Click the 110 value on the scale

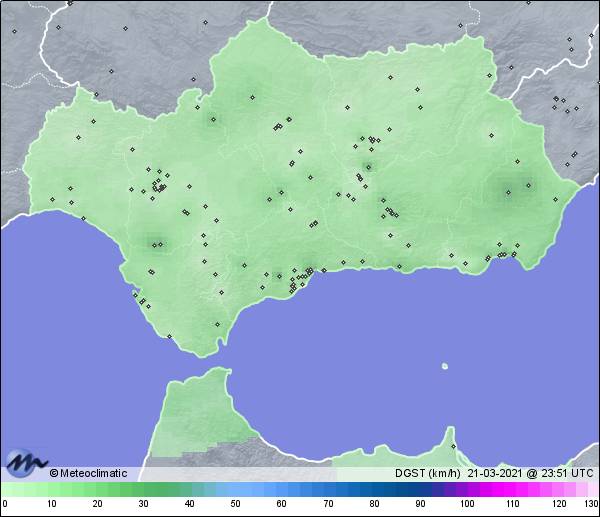tap(513, 503)
